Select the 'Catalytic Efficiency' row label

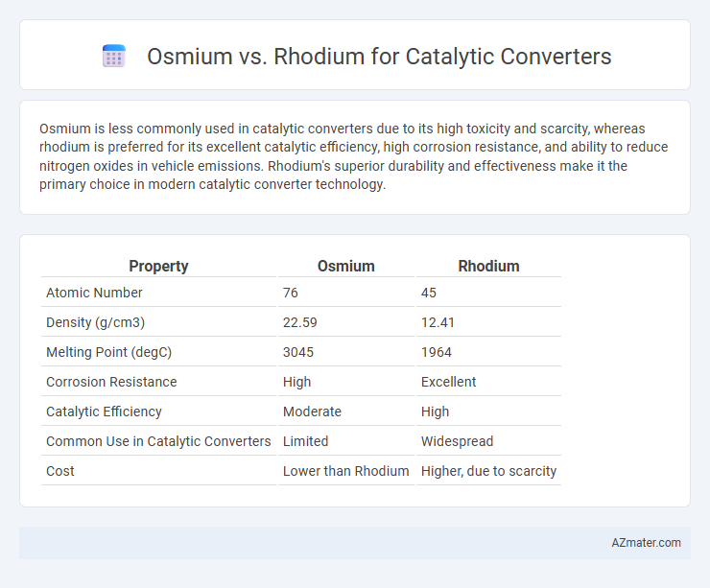click(x=104, y=412)
